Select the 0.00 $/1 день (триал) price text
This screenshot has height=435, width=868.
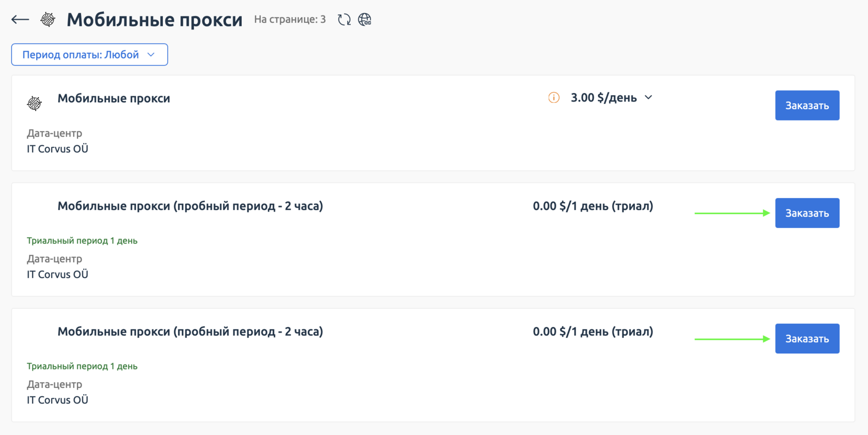593,205
